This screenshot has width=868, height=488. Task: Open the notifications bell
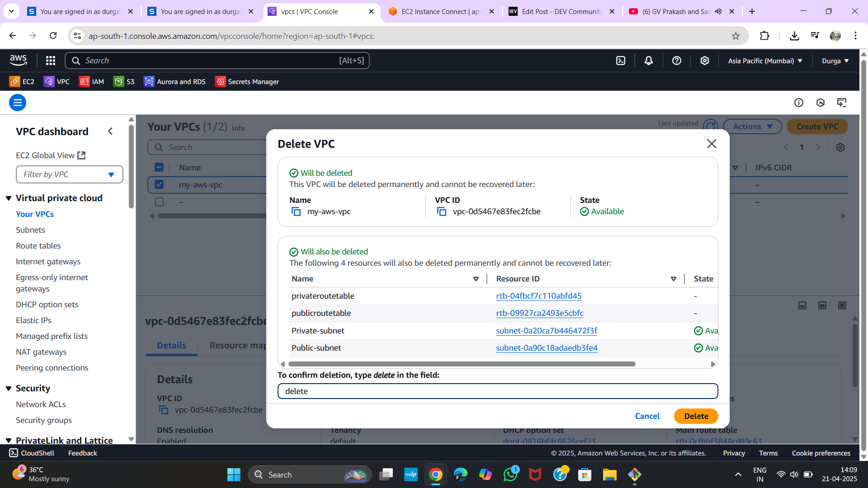[x=648, y=61]
